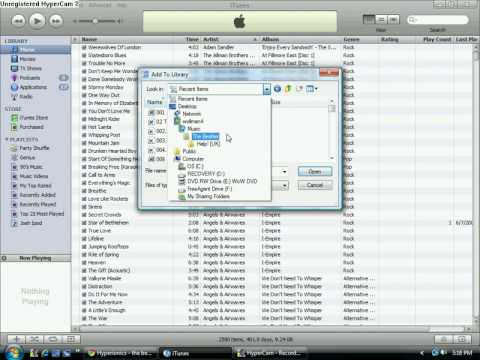The height and width of the screenshot is (360, 480).
Task: Adjust the iTunes volume slider
Action: point(97,21)
